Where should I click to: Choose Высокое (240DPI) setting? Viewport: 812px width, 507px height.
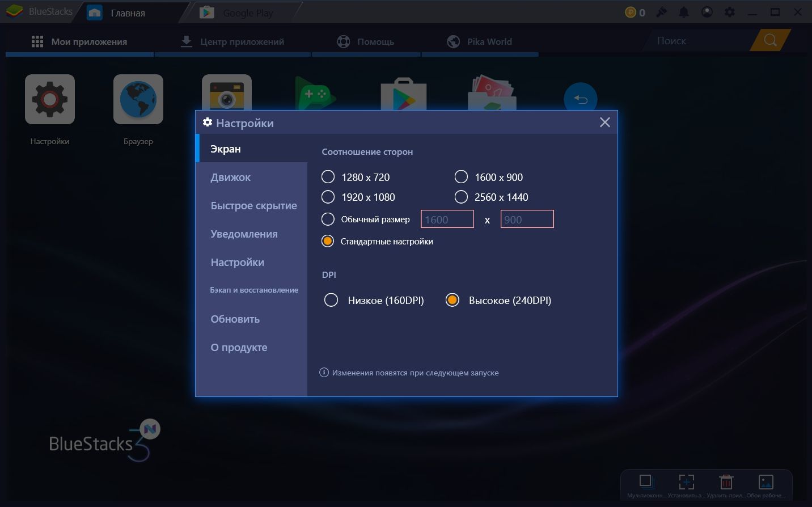[452, 300]
